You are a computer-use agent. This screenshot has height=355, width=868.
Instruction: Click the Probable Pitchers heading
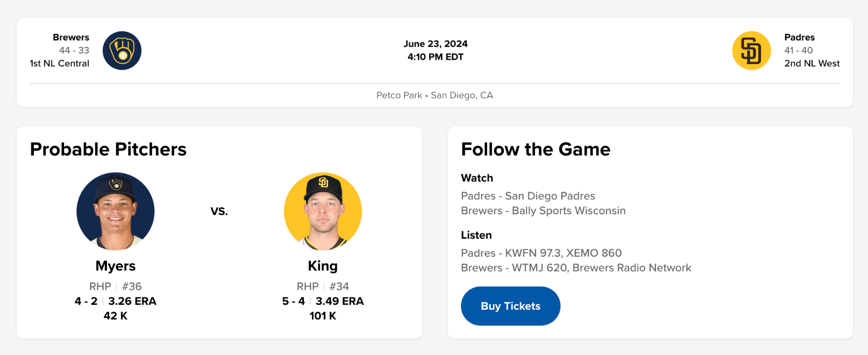click(108, 149)
